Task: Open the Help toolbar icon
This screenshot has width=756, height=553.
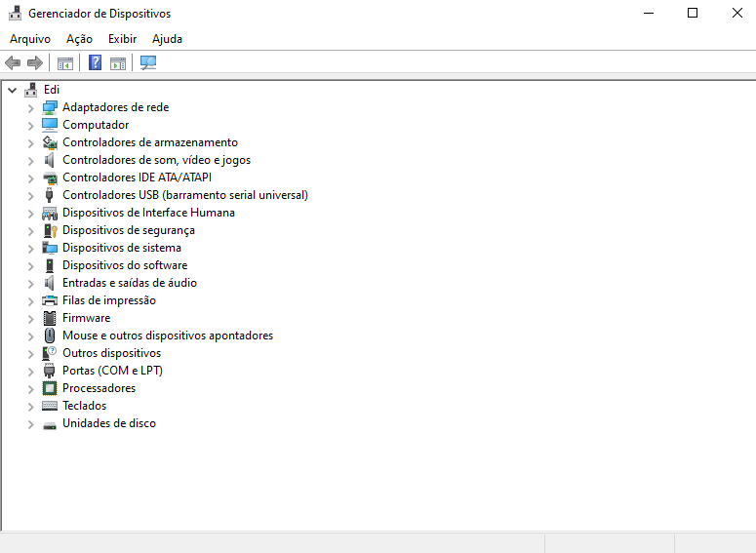Action: pyautogui.click(x=95, y=62)
